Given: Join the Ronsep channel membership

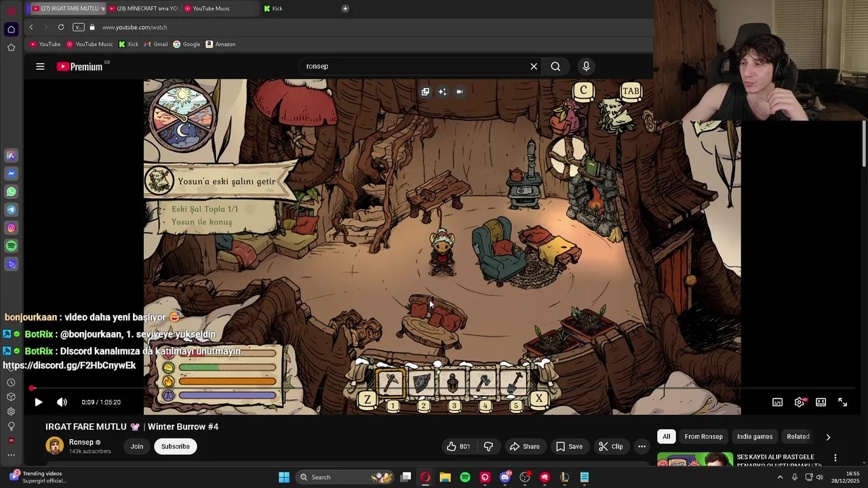Looking at the screenshot, I should coord(137,446).
